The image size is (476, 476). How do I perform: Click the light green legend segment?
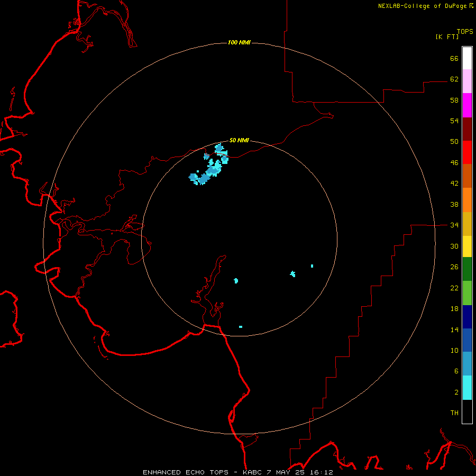point(467,293)
